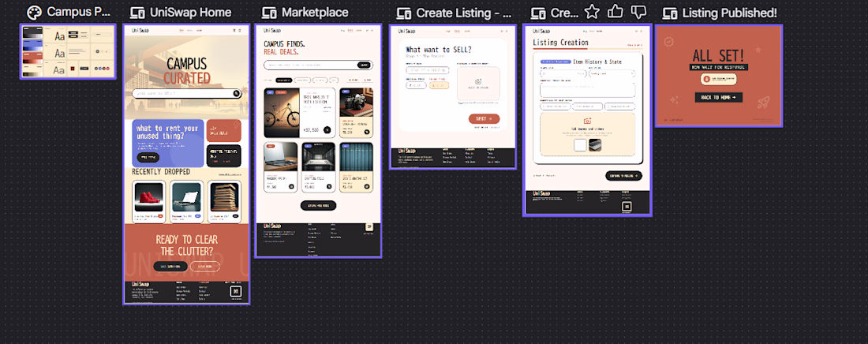Click the palette icon beside Campus P... frame
The width and height of the screenshot is (868, 344).
[x=34, y=12]
